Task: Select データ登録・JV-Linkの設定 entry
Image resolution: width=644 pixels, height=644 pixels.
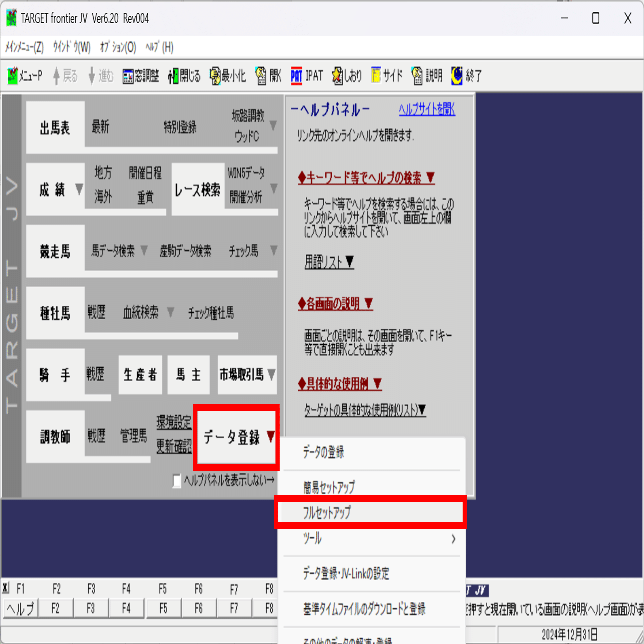Action: coord(371,574)
